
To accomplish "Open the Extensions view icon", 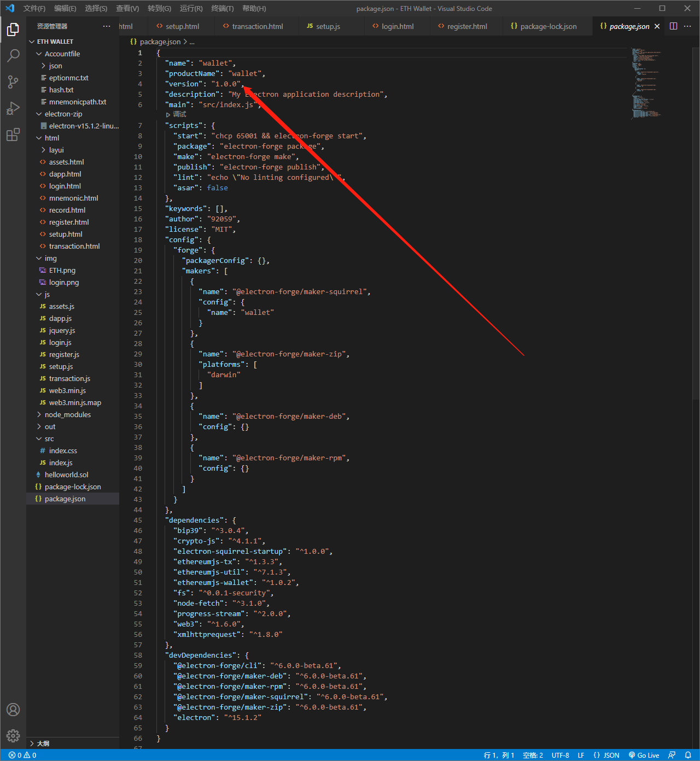I will (x=13, y=134).
